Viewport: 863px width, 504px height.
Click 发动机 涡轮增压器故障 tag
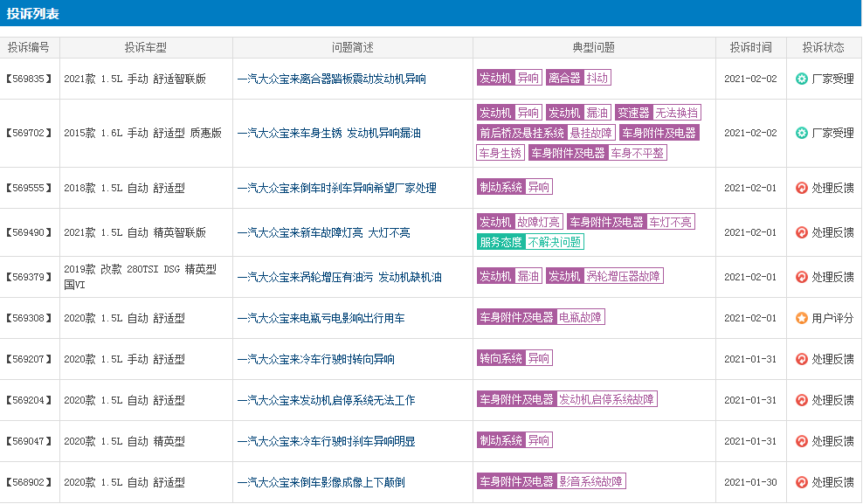pyautogui.click(x=604, y=276)
